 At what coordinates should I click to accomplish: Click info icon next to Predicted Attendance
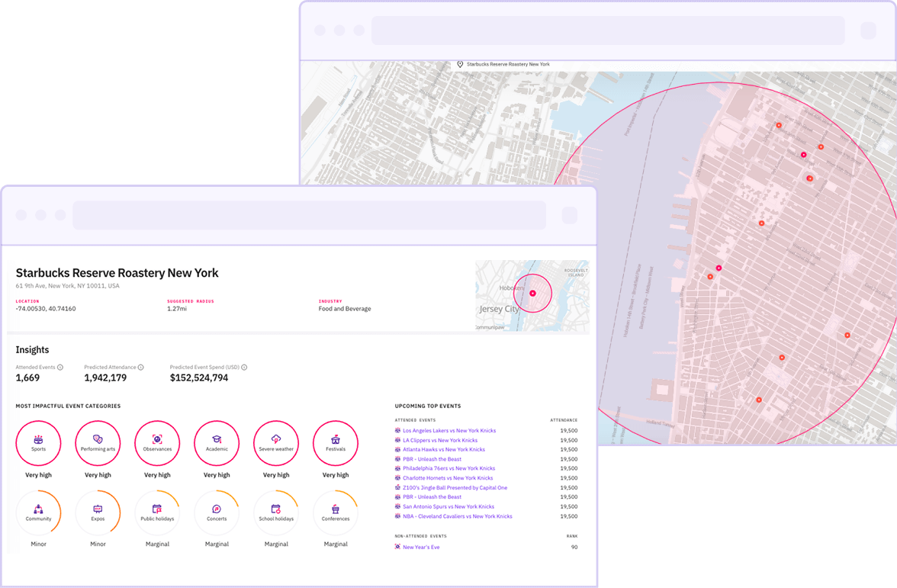pyautogui.click(x=140, y=368)
